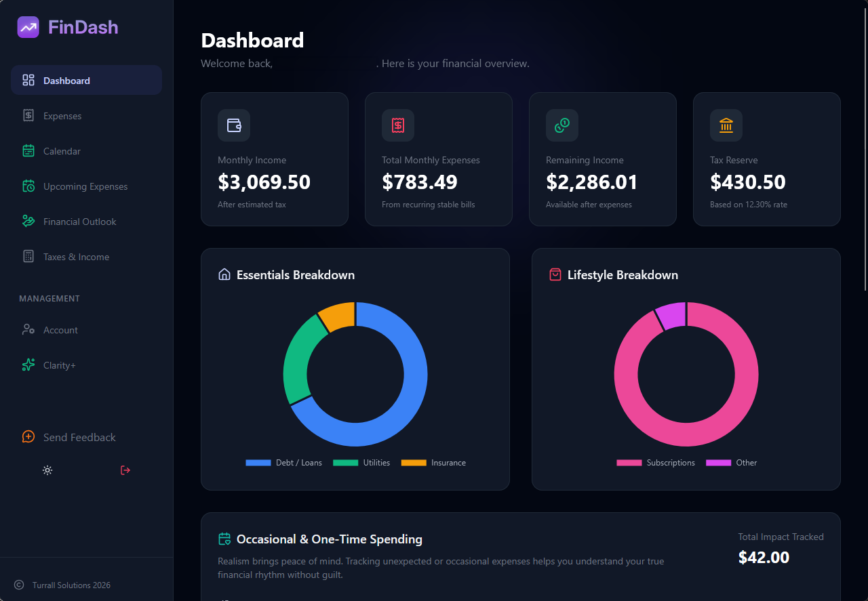Toggle the sun theme switch icon
The width and height of the screenshot is (868, 601).
pyautogui.click(x=47, y=470)
